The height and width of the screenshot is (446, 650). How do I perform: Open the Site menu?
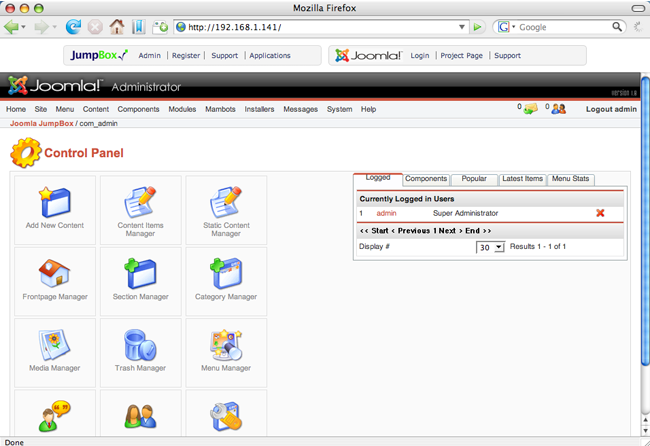pyautogui.click(x=41, y=109)
